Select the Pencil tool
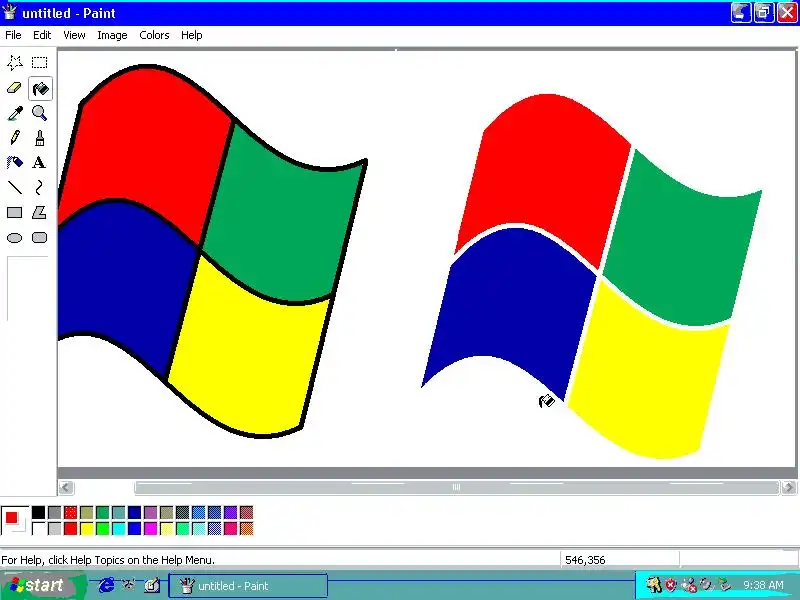 click(x=15, y=138)
